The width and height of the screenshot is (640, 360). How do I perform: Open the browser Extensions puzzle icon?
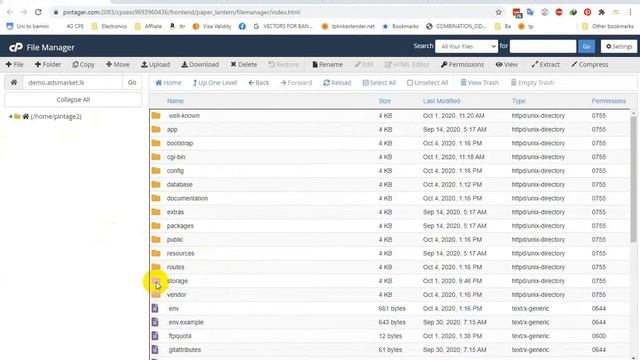602,12
